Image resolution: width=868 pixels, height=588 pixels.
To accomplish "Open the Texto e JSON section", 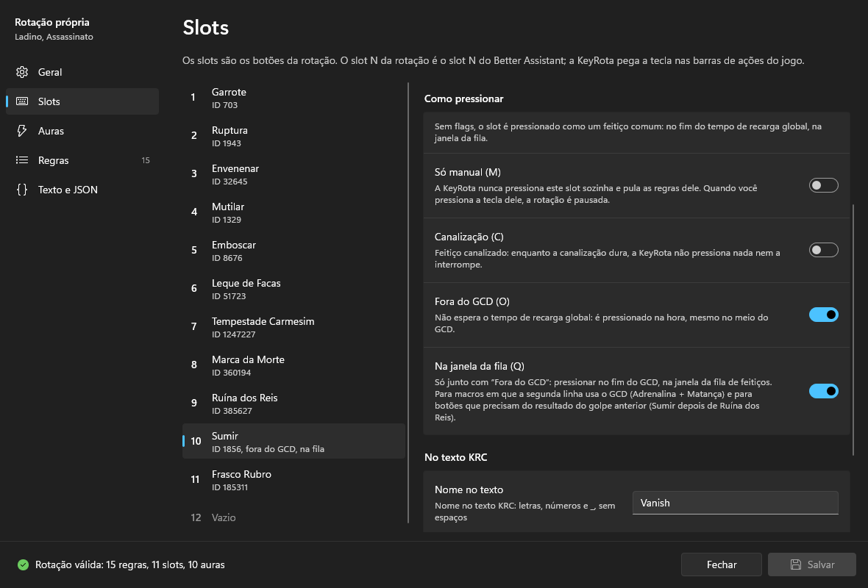I will pos(82,189).
